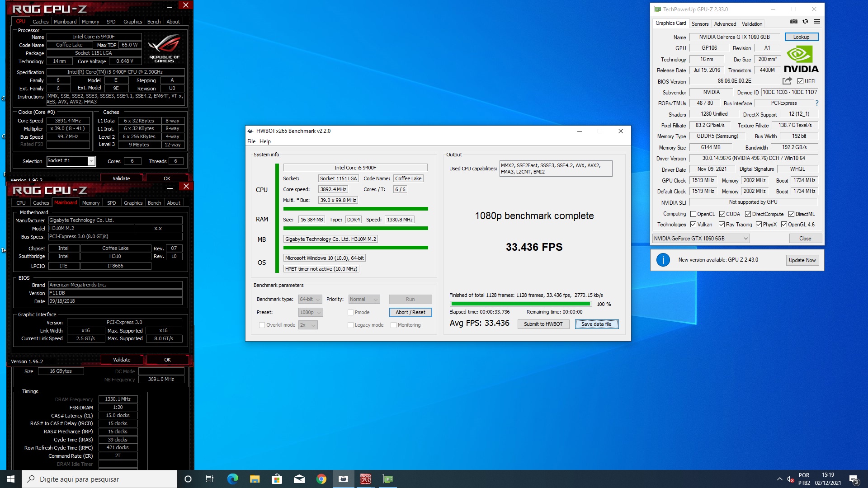Viewport: 868px width, 488px height.
Task: Expand the GPU selection dropdown in GPU-Z
Action: click(701, 239)
